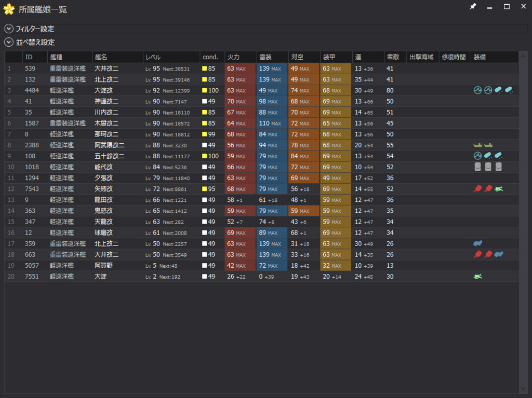Click scrollbar up arrow
Image resolution: width=532 pixels, height=398 pixels.
tap(523, 56)
